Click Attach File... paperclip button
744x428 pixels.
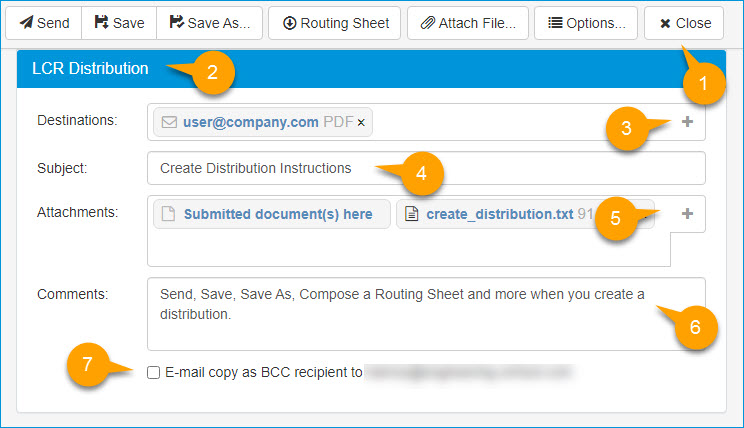click(x=468, y=23)
